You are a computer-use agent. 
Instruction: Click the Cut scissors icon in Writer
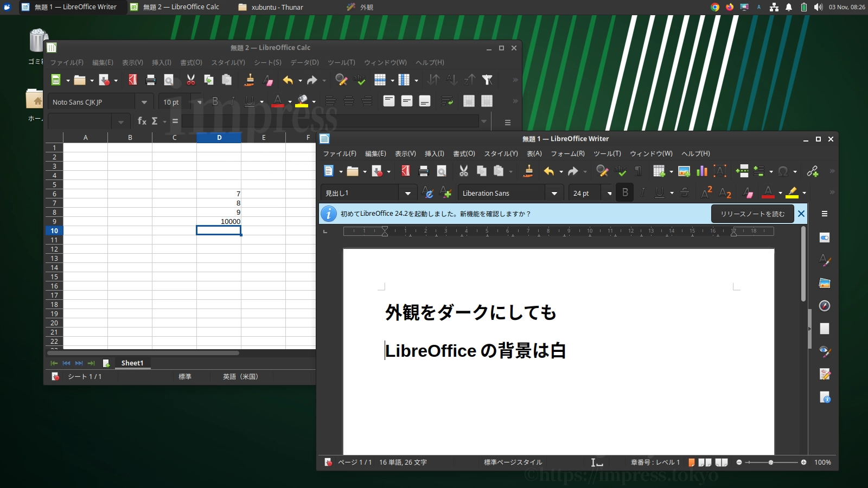(x=464, y=171)
